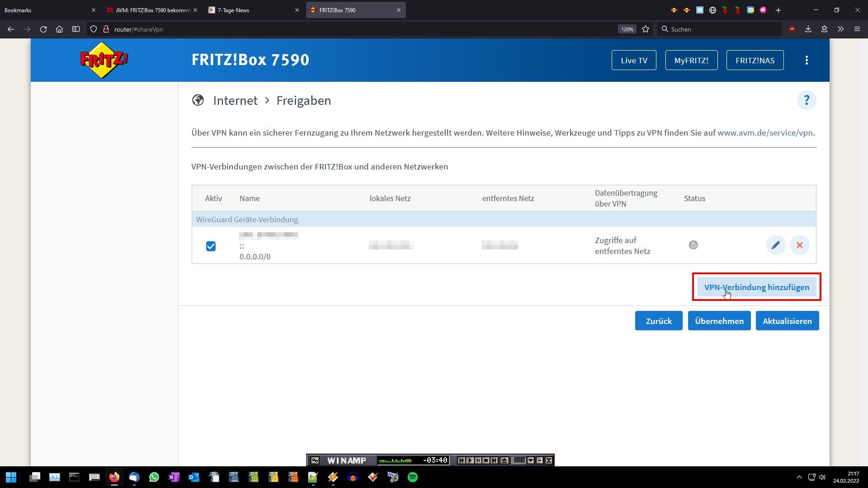The height and width of the screenshot is (488, 868).
Task: Open OneNote from the taskbar
Action: click(174, 477)
